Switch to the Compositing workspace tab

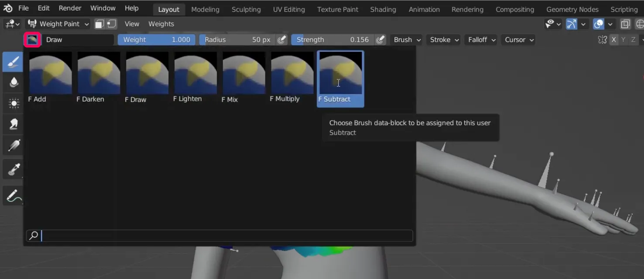(x=515, y=10)
